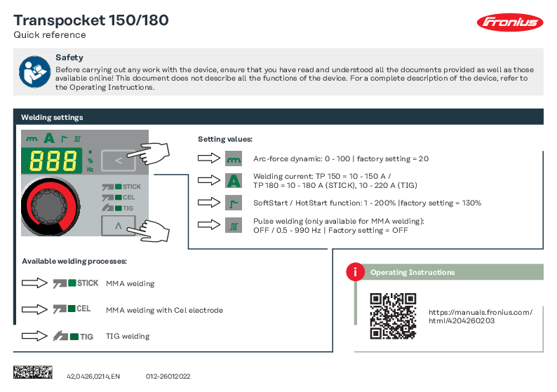Image resolution: width=557 pixels, height=392 pixels.
Task: Click the Pulse welding OFF / 0.5 - 990 Hz text
Action: (x=339, y=226)
